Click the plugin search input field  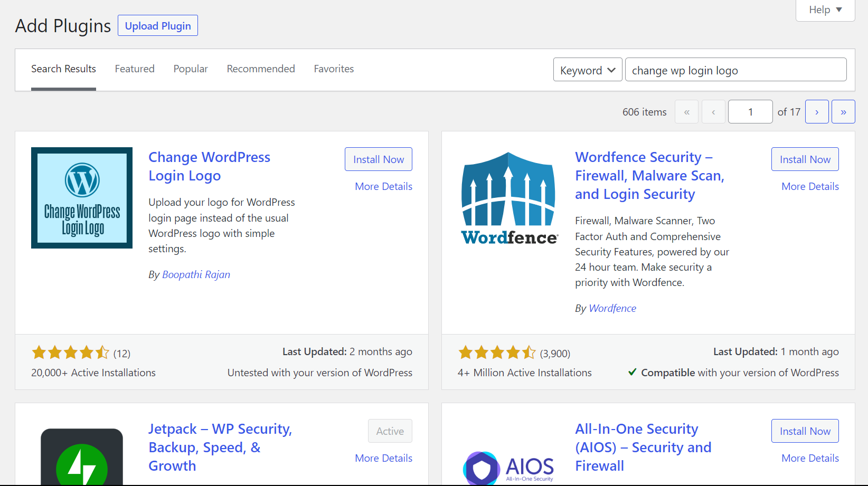tap(736, 70)
